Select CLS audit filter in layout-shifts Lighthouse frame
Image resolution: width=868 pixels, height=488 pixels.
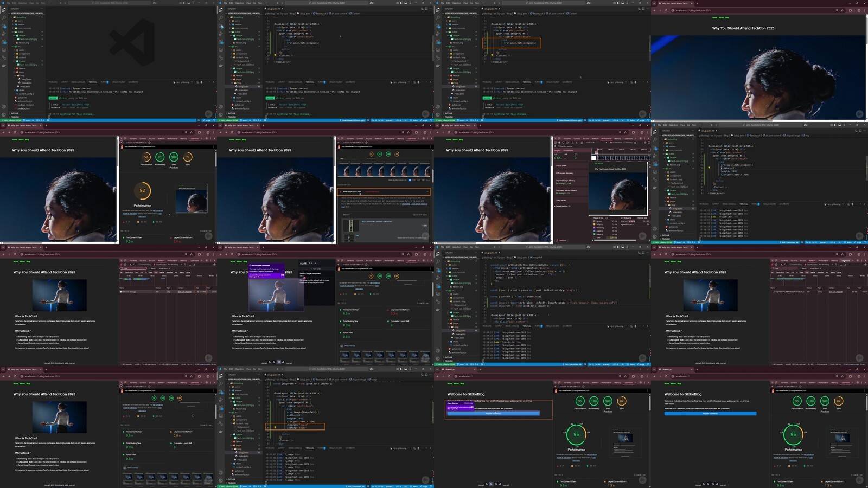tap(428, 180)
